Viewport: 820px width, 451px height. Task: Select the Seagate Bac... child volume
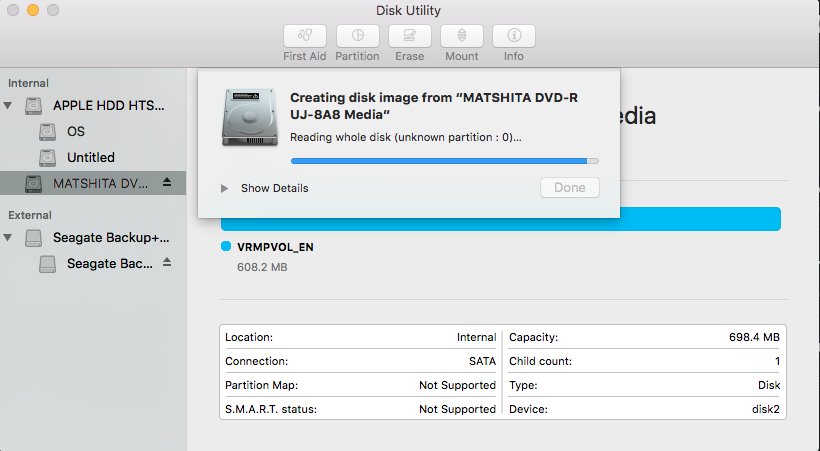tap(109, 264)
